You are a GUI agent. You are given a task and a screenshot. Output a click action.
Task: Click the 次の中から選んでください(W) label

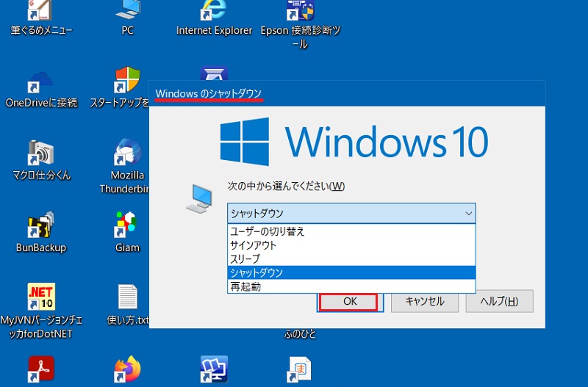tap(286, 187)
